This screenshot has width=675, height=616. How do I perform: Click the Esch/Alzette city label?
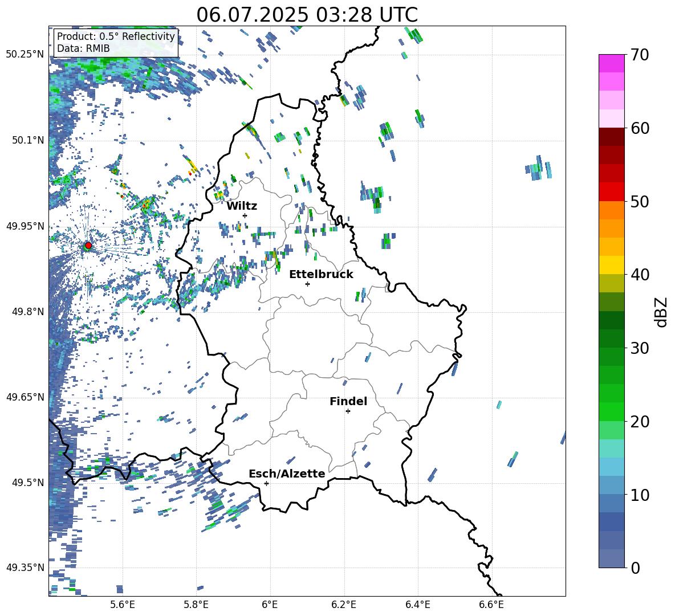[x=287, y=474]
